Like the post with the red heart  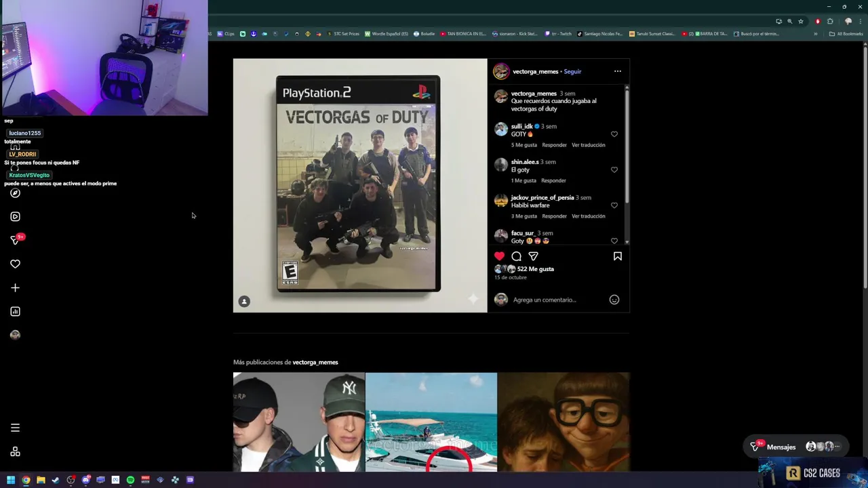[499, 256]
